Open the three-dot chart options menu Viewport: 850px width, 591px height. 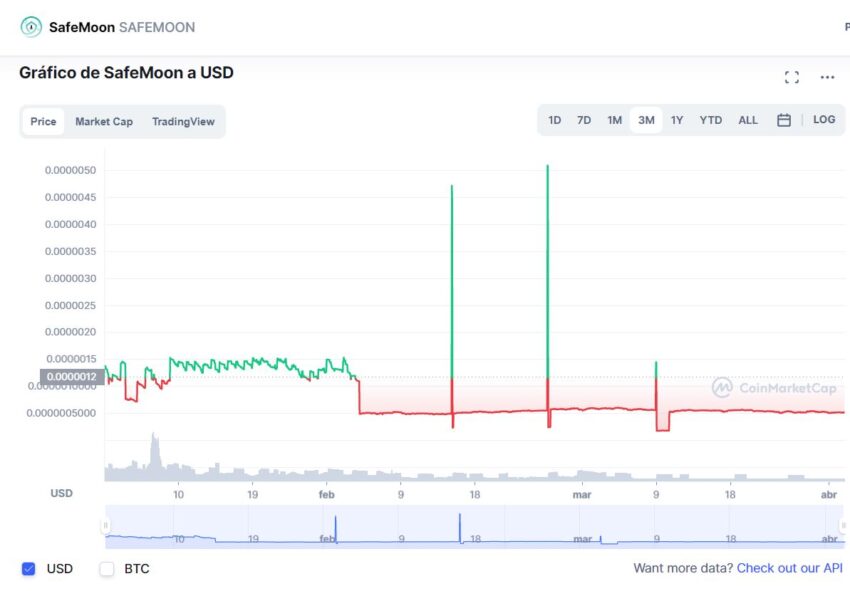(x=827, y=77)
